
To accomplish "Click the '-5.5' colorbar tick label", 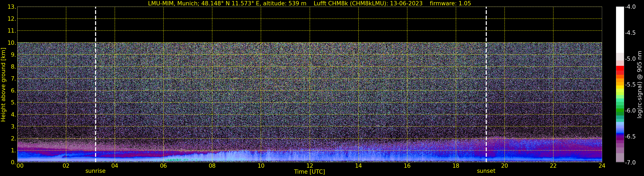I will click(x=630, y=85).
